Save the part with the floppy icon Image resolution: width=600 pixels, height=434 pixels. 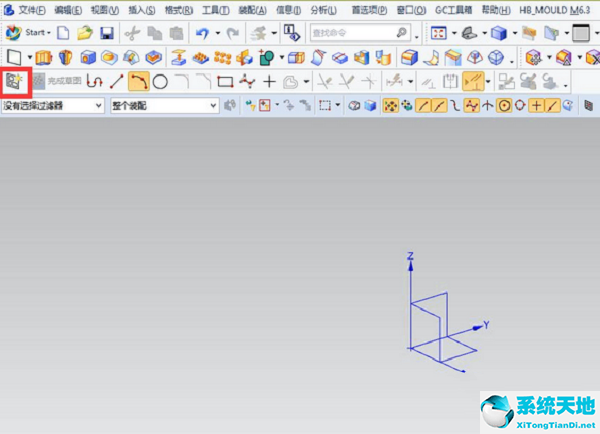107,33
